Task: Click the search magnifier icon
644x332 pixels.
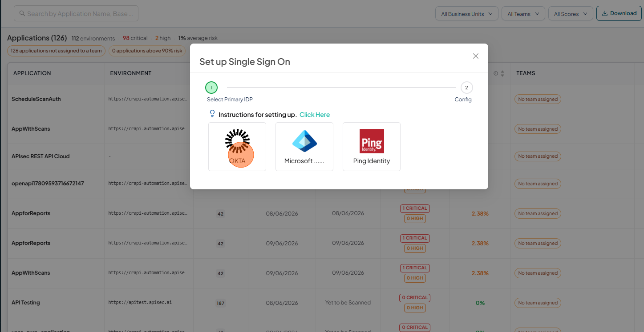Action: click(x=22, y=14)
